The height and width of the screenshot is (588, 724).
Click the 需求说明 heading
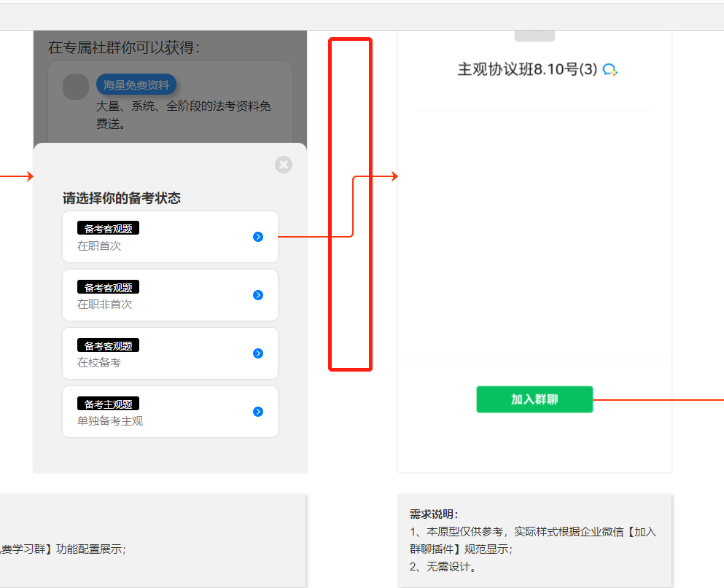click(x=434, y=514)
